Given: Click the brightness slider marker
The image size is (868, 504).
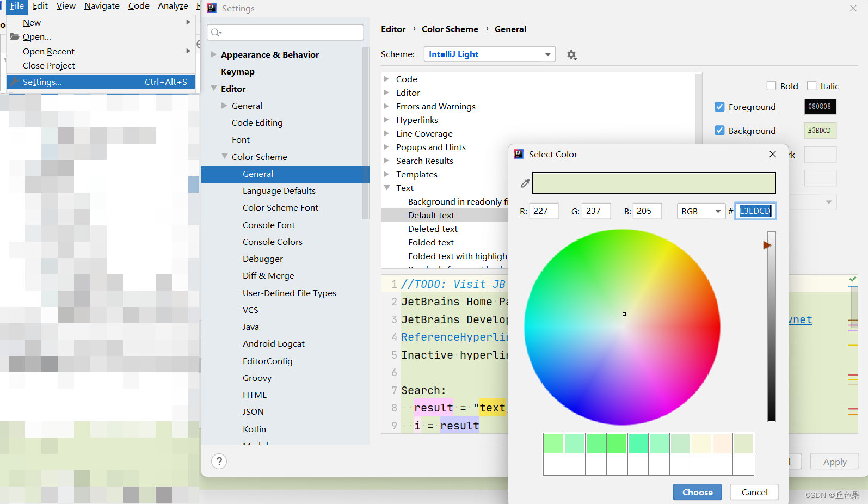Looking at the screenshot, I should coord(767,245).
